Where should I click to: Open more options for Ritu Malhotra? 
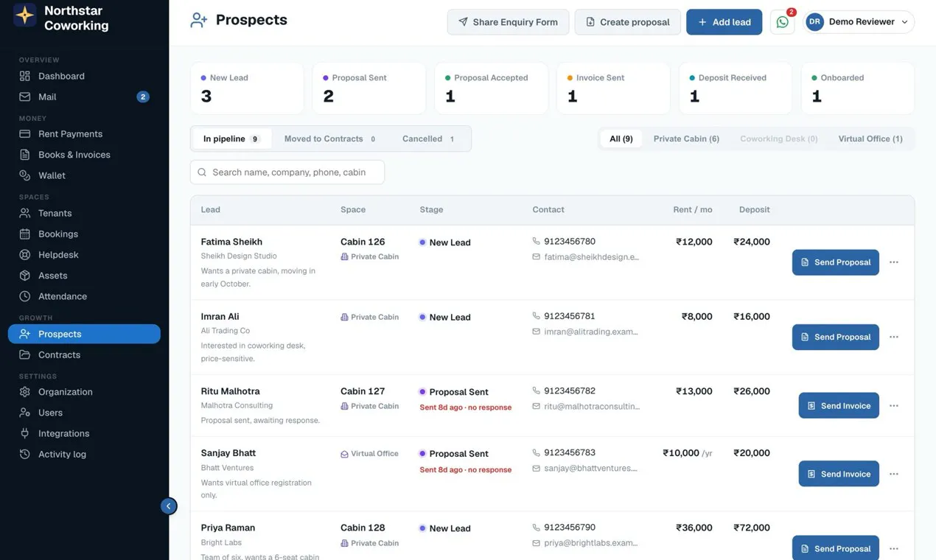(x=894, y=405)
